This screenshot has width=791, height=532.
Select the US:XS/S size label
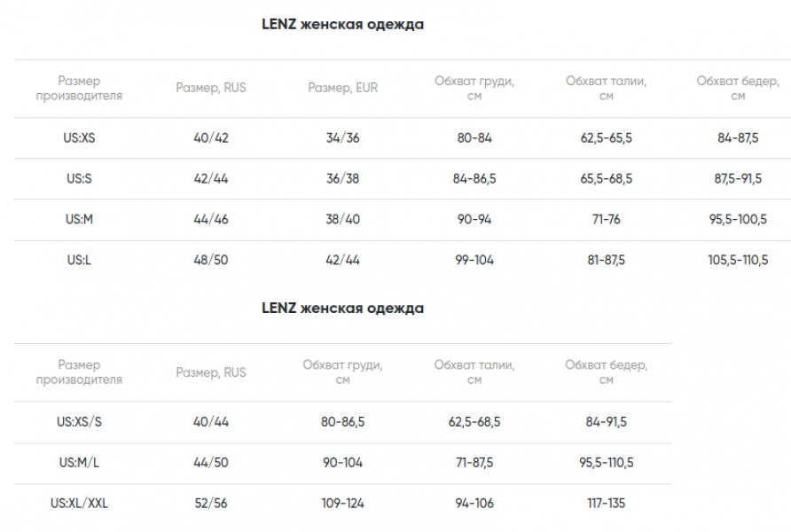79,422
